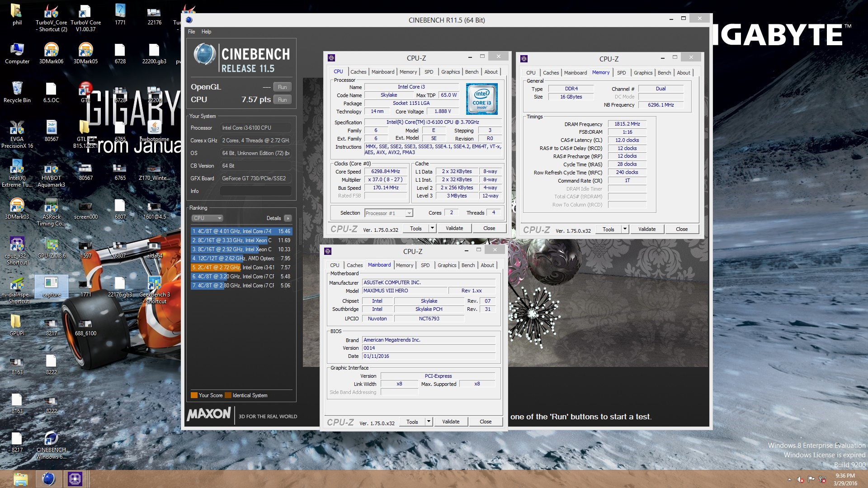Screen dimensions: 868x488
Task: Open the Processor #1 selection dropdown
Action: (x=389, y=213)
